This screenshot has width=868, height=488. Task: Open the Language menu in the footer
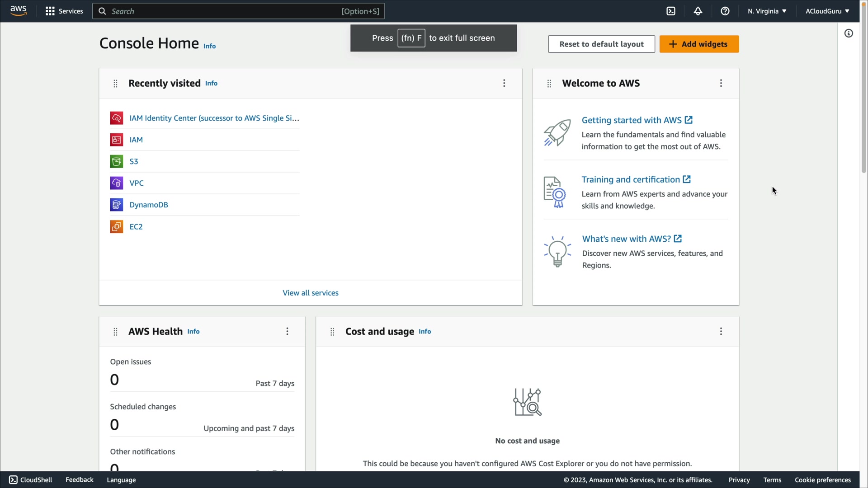click(x=121, y=480)
